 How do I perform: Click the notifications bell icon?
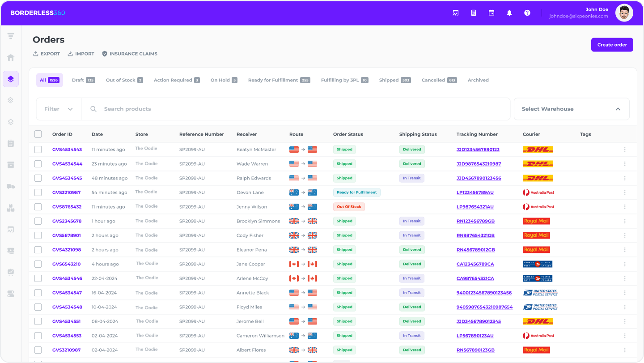(x=509, y=13)
